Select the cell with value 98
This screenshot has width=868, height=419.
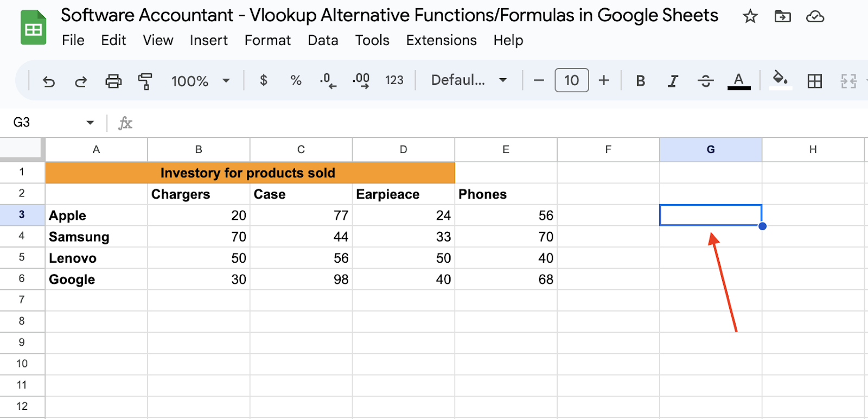click(x=301, y=279)
